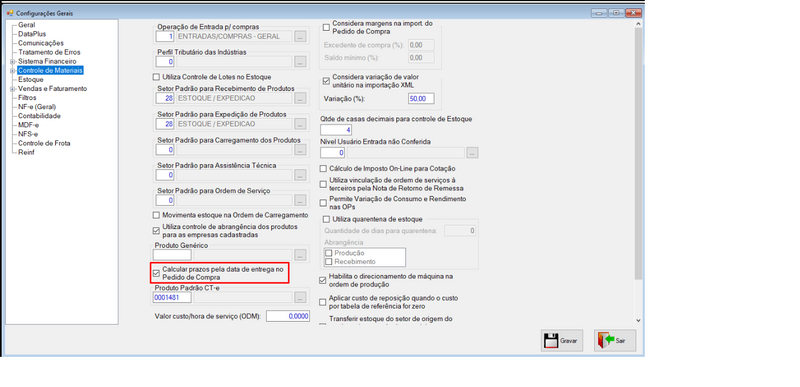Enable Utiliza quarentena de estoque

tap(327, 219)
